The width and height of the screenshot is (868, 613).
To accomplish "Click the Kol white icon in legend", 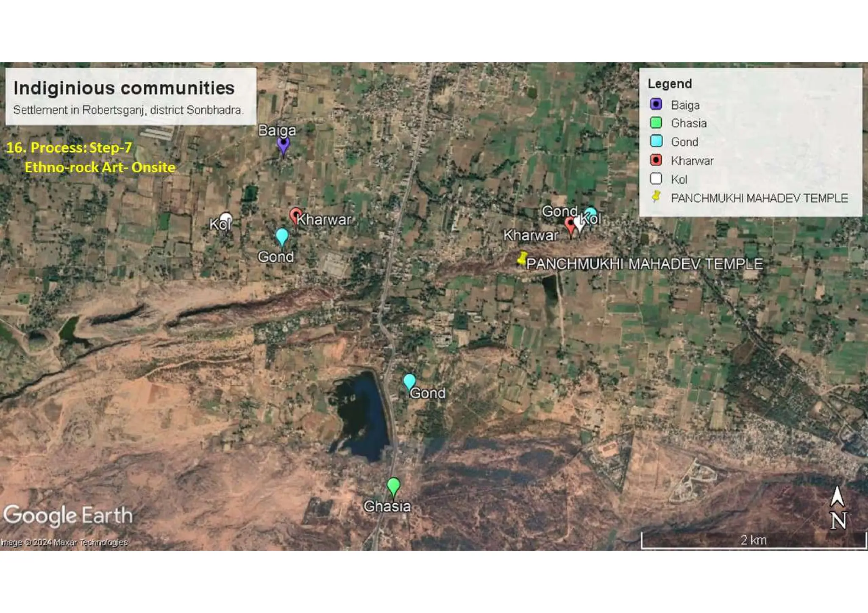I will (x=656, y=179).
